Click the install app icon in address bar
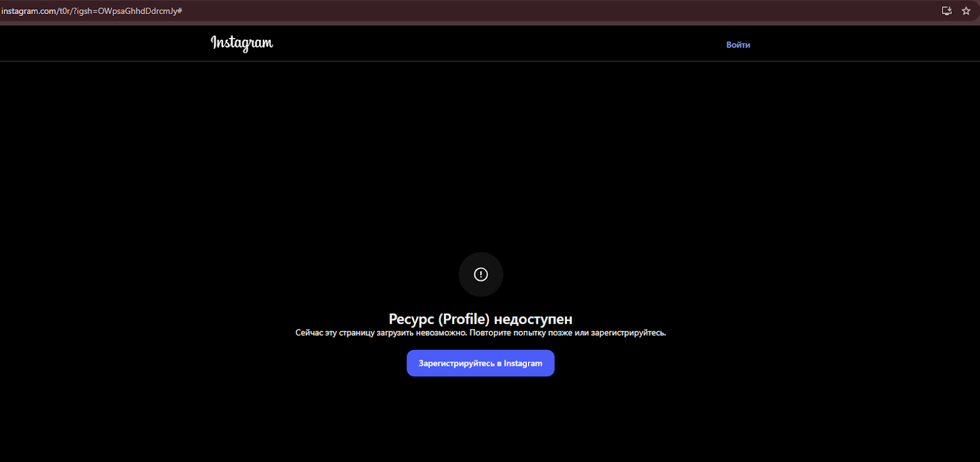 pos(946,10)
